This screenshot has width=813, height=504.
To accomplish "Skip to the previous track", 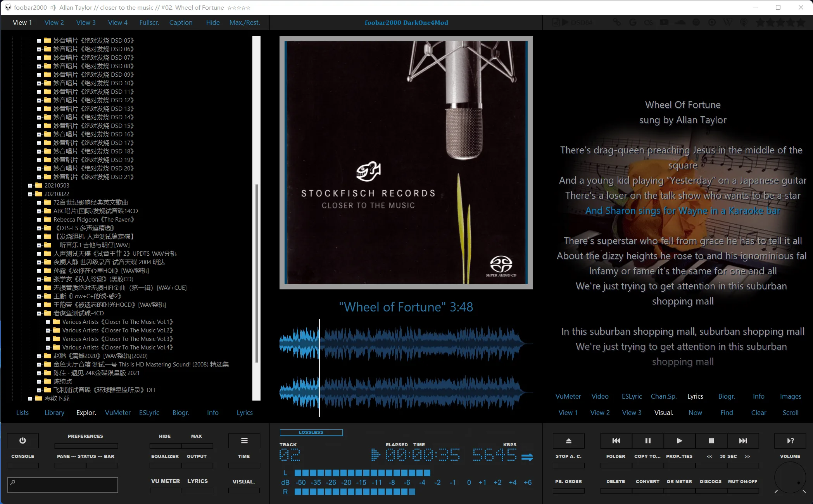I will tap(616, 440).
